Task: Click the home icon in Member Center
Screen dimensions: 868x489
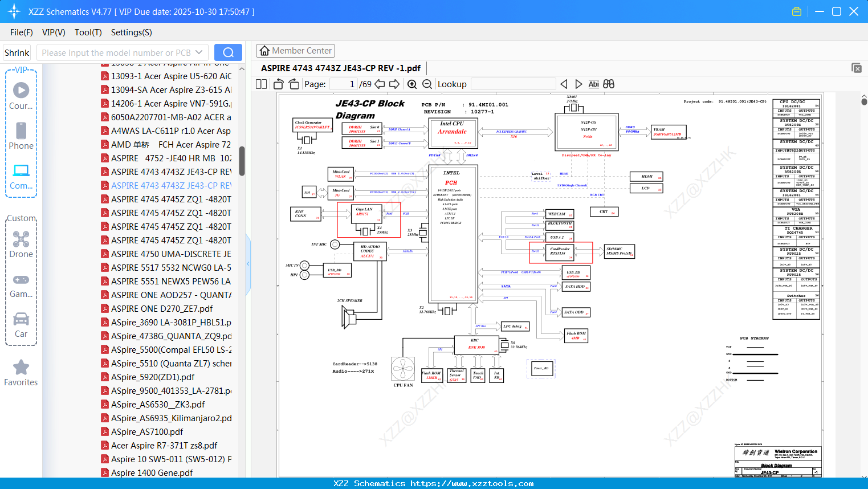Action: (x=264, y=51)
